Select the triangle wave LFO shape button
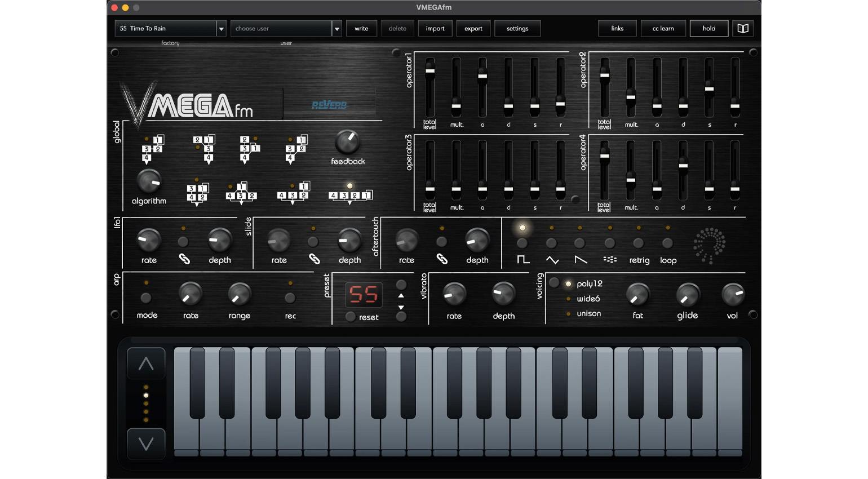 click(552, 243)
